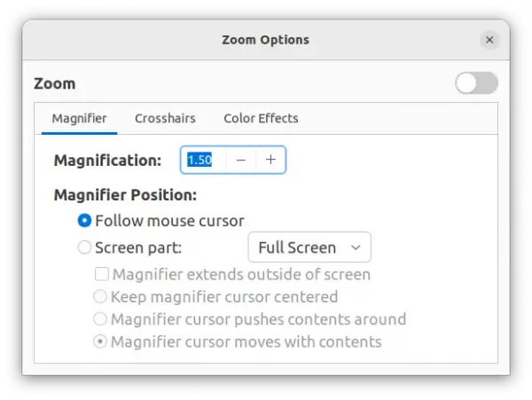This screenshot has width=532, height=400.
Task: Click the chevron arrow on Full Screen dropdown
Action: pos(356,247)
